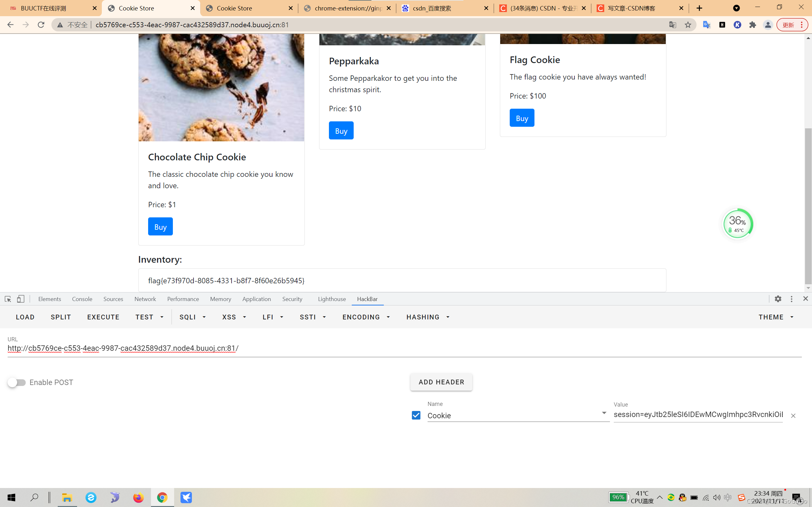Open the THEME dropdown
The width and height of the screenshot is (812, 507).
click(x=776, y=317)
